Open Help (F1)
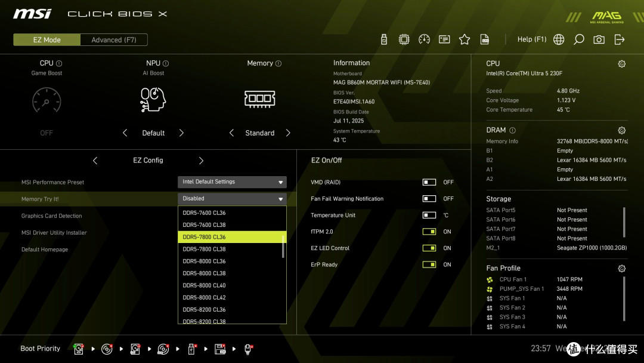Viewport: 644px width, 363px height. (532, 39)
